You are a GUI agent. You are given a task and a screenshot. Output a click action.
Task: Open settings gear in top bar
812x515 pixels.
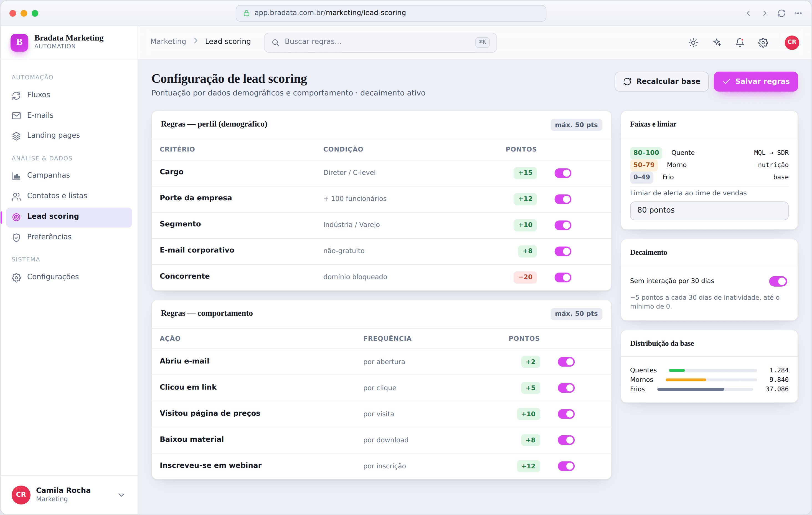point(763,42)
